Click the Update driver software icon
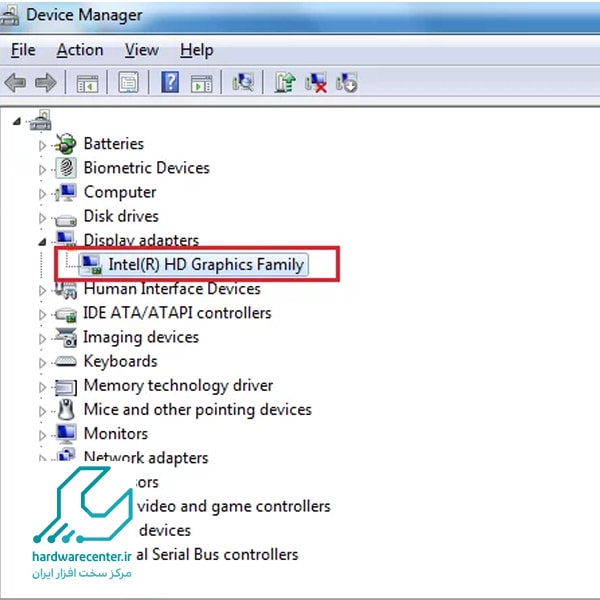 click(x=284, y=82)
